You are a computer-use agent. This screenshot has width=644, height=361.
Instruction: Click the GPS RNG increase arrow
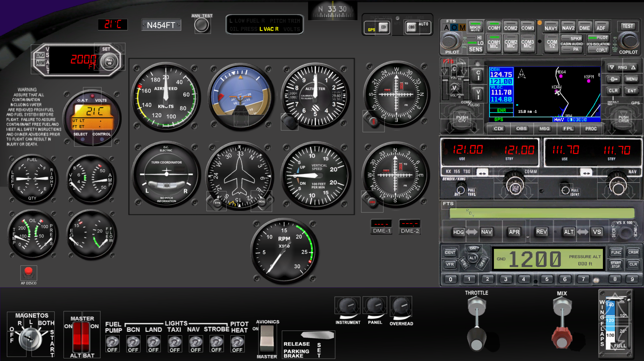tap(633, 68)
